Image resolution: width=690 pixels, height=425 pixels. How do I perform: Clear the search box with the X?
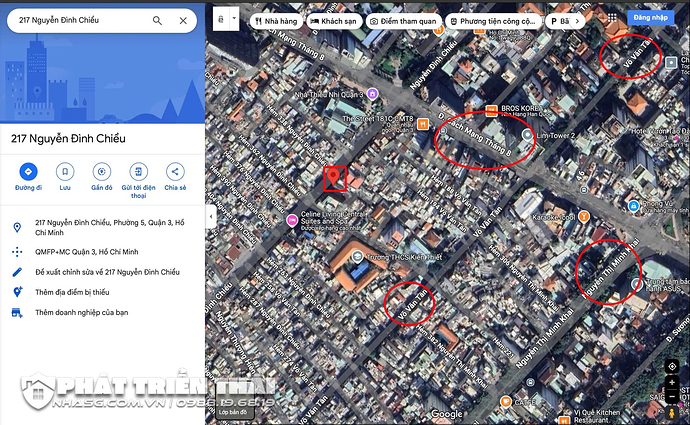click(x=183, y=21)
